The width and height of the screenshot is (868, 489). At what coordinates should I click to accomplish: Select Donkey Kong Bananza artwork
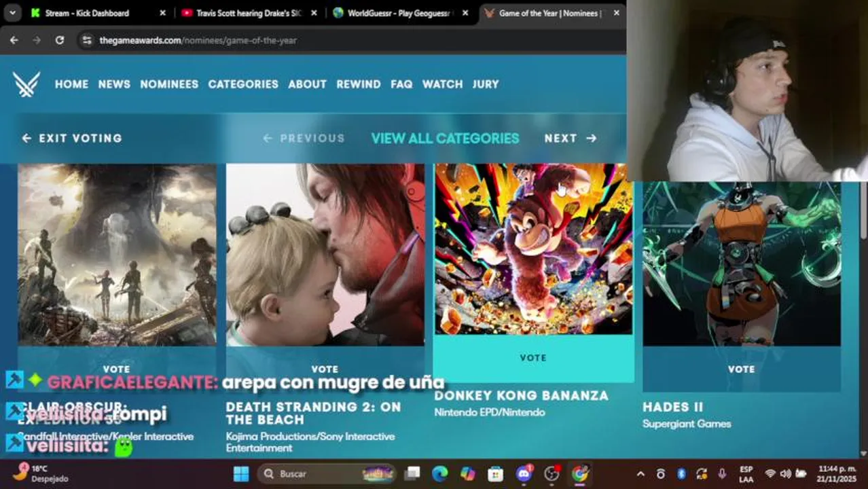(x=533, y=249)
